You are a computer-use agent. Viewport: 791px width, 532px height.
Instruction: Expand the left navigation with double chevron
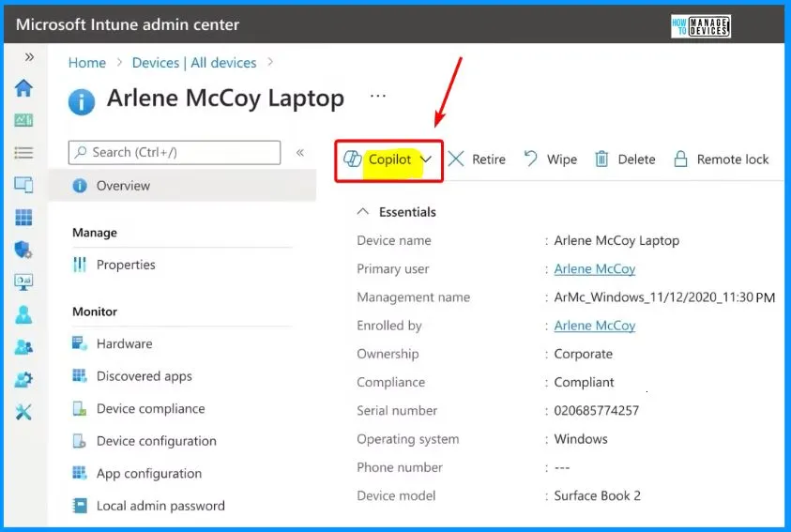29,57
